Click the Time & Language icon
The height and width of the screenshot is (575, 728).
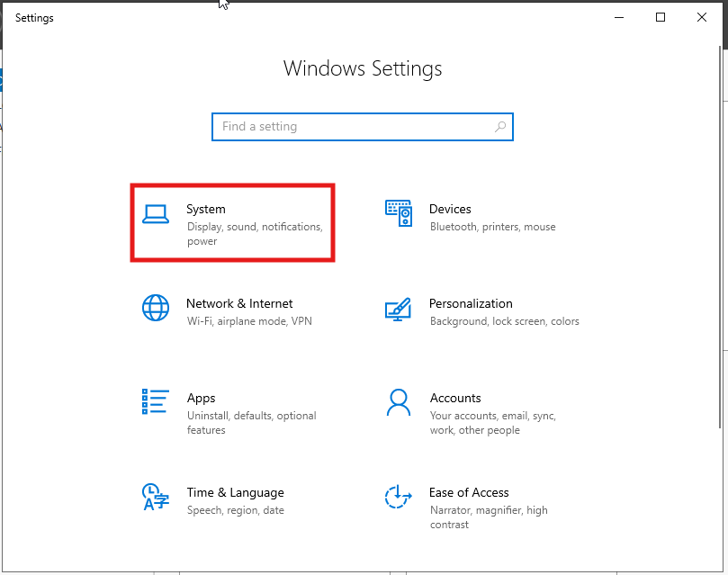click(x=155, y=497)
